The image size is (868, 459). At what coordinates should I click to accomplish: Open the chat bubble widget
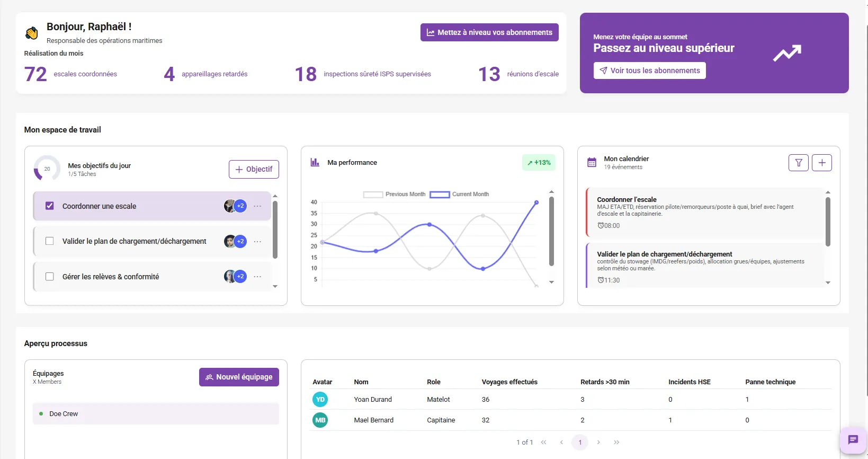853,439
